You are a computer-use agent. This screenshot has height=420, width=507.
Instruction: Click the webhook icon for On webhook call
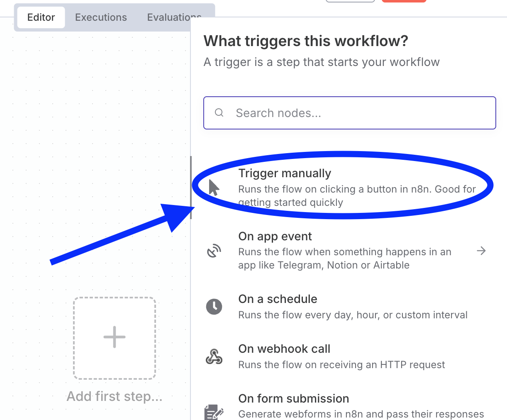[x=214, y=357]
